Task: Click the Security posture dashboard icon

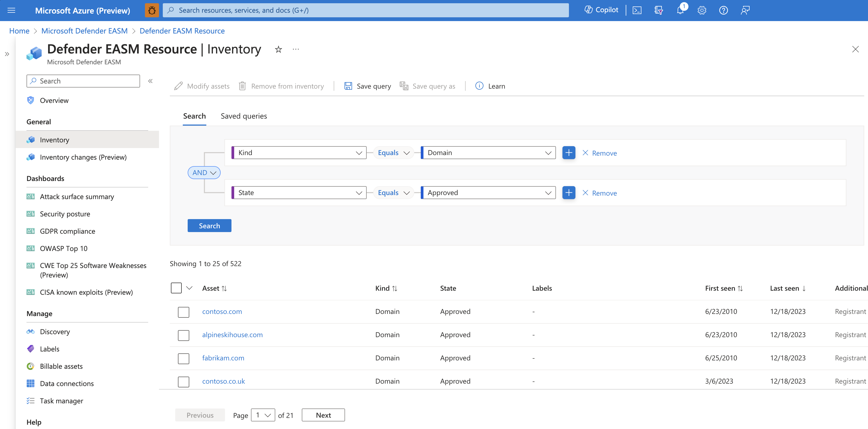Action: point(31,214)
